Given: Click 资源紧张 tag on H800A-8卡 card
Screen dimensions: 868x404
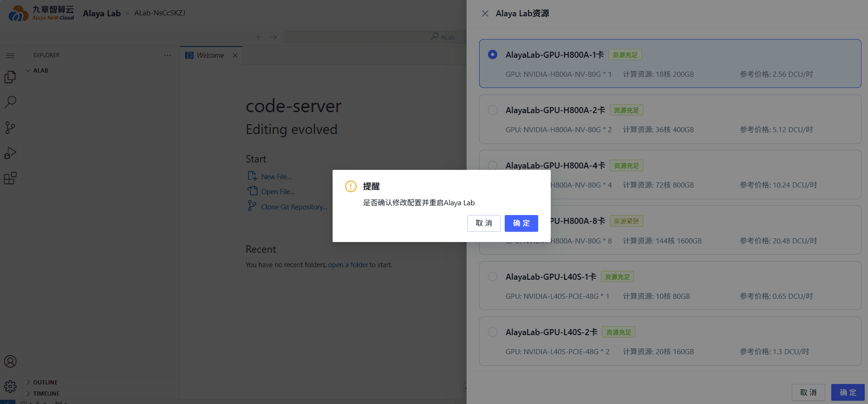Looking at the screenshot, I should pos(626,221).
